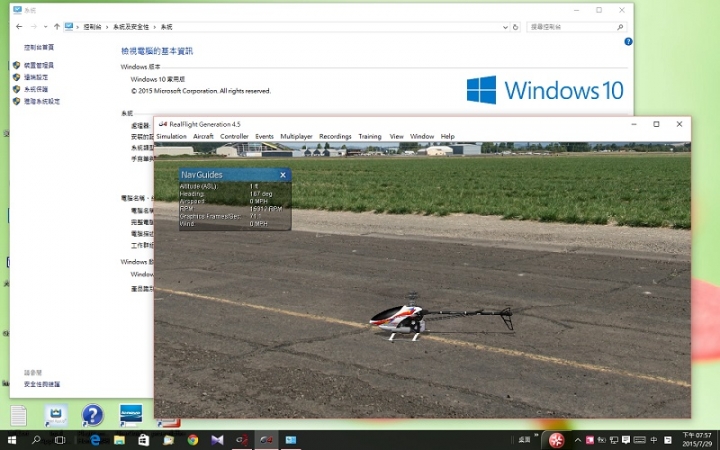Image resolution: width=720 pixels, height=450 pixels.
Task: Click the Altitude (ASL) row in NavGuides
Action: tap(235, 186)
